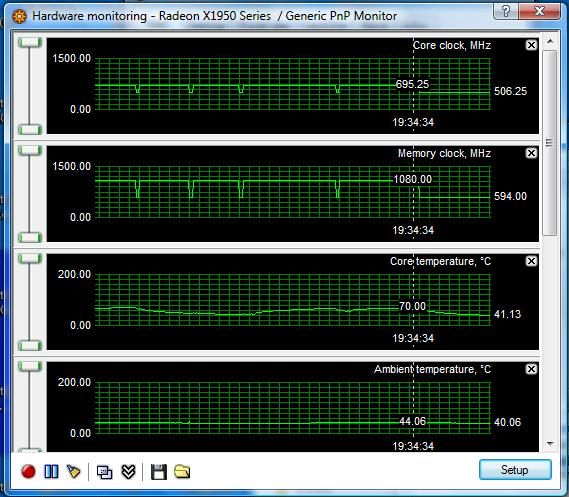Click the vertical scrollbar thumb
The image size is (569, 497).
point(550,143)
